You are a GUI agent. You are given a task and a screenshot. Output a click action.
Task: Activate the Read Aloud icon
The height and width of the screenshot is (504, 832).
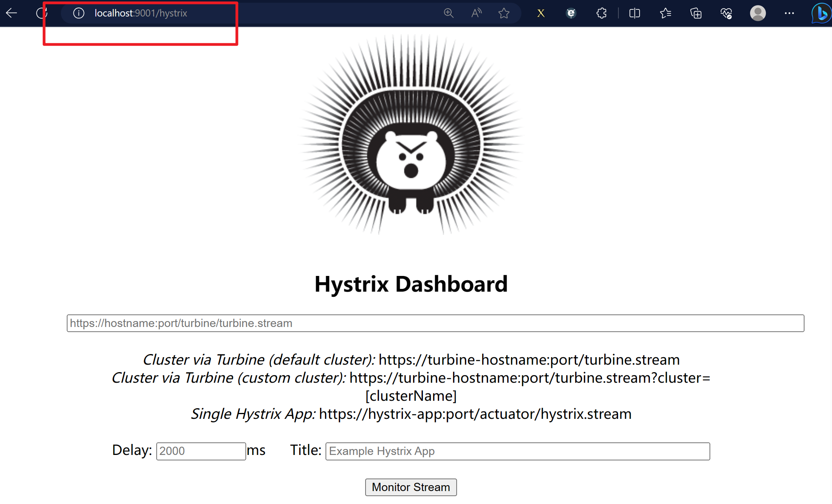476,13
